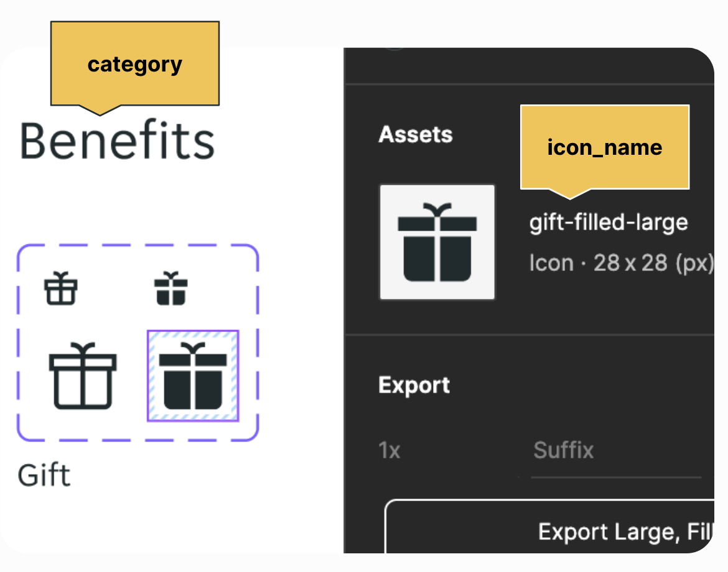
Task: Select the small filled gift icon
Action: point(171,289)
